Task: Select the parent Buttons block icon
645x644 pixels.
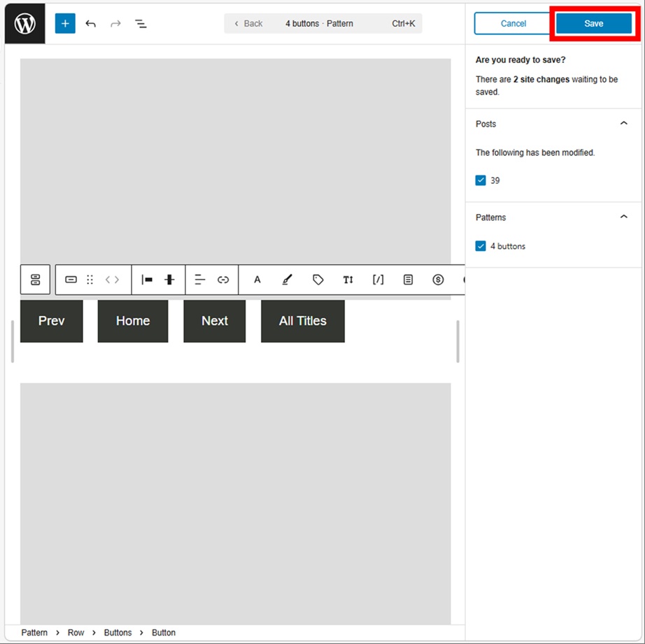Action: [x=35, y=280]
